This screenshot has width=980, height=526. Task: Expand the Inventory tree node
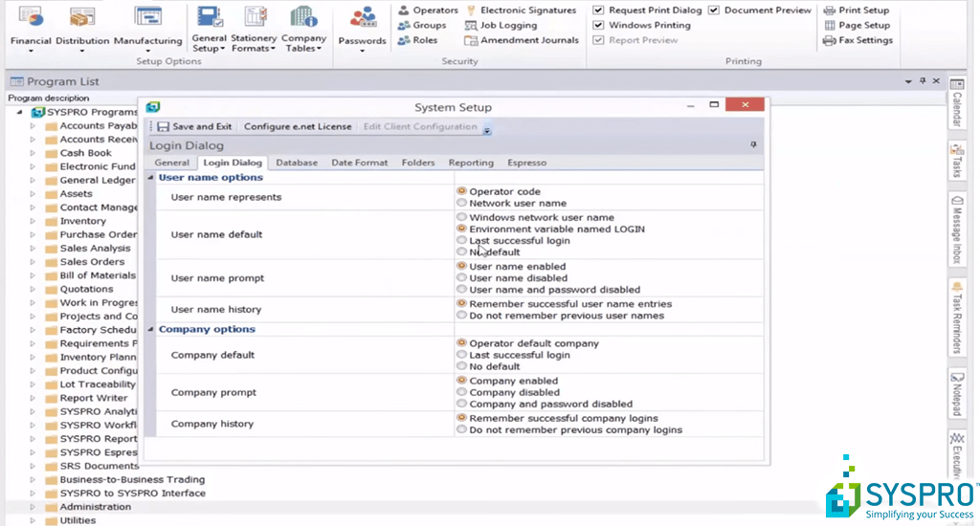(x=33, y=221)
